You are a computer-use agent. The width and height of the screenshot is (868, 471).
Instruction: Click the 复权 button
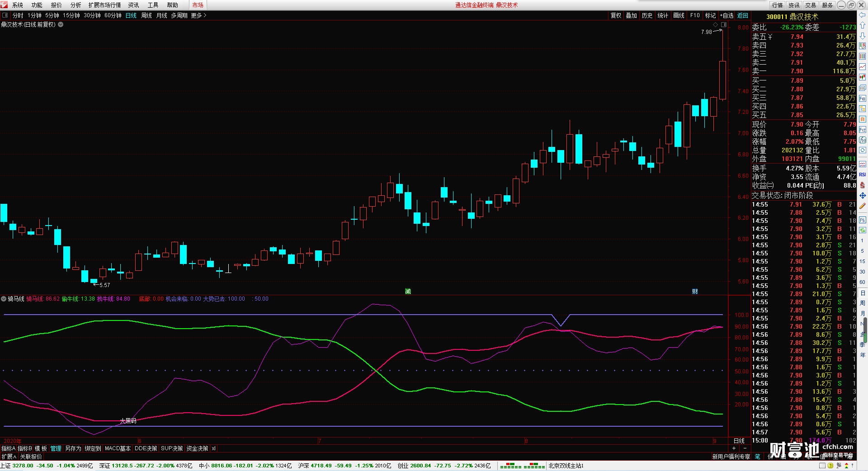616,15
